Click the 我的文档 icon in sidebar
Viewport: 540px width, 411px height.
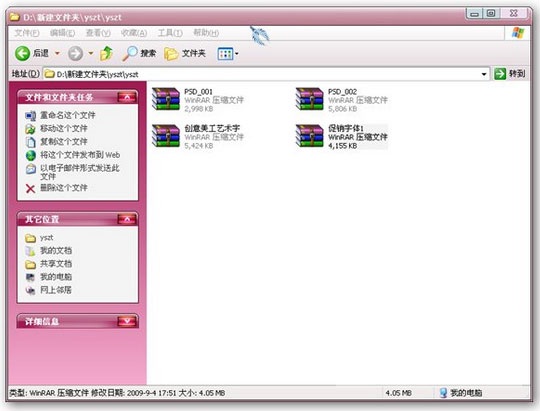pyautogui.click(x=30, y=251)
